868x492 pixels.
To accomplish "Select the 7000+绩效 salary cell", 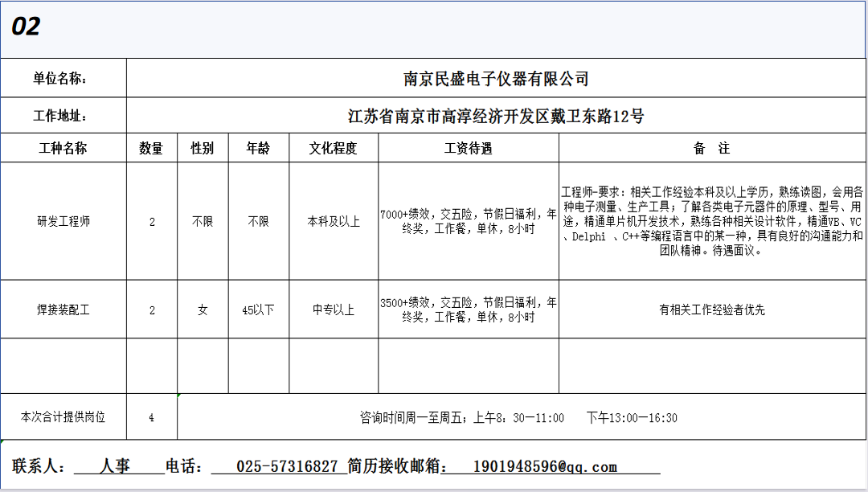I will tap(469, 221).
